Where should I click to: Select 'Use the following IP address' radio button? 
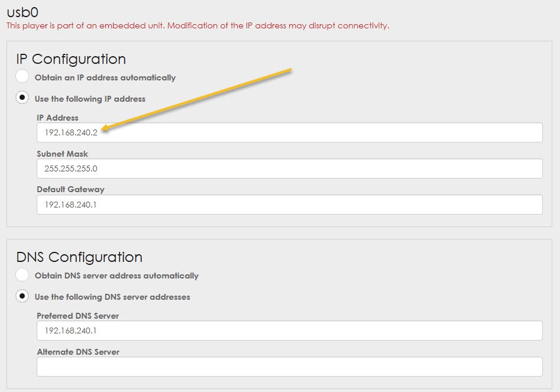click(x=22, y=98)
